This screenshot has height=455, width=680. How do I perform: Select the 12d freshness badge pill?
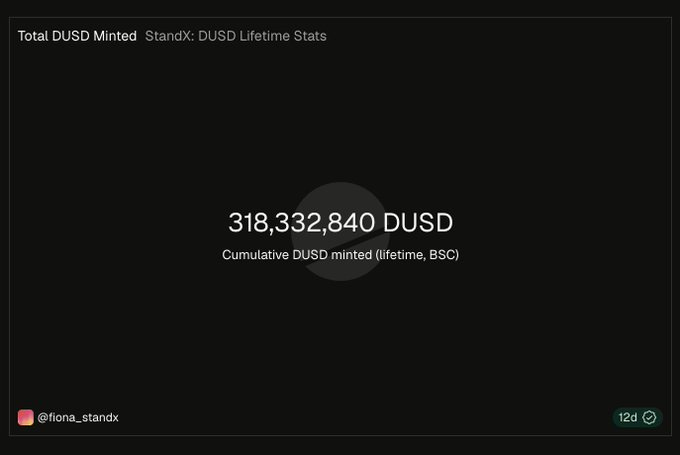click(x=637, y=417)
